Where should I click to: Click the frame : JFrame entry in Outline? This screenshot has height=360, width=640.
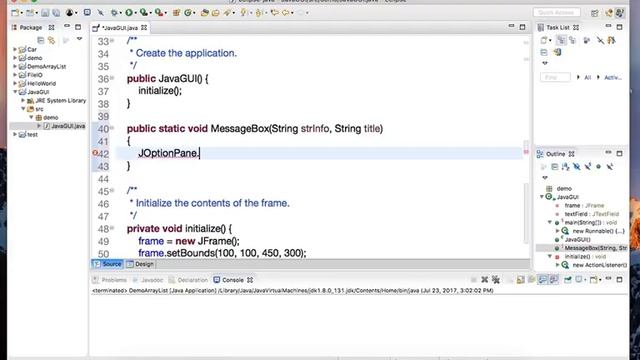point(584,205)
